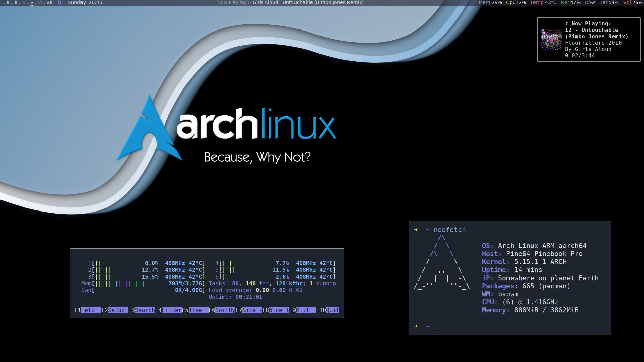Click CPU 6 usage meter in htop
This screenshot has height=362, width=644.
275,277
